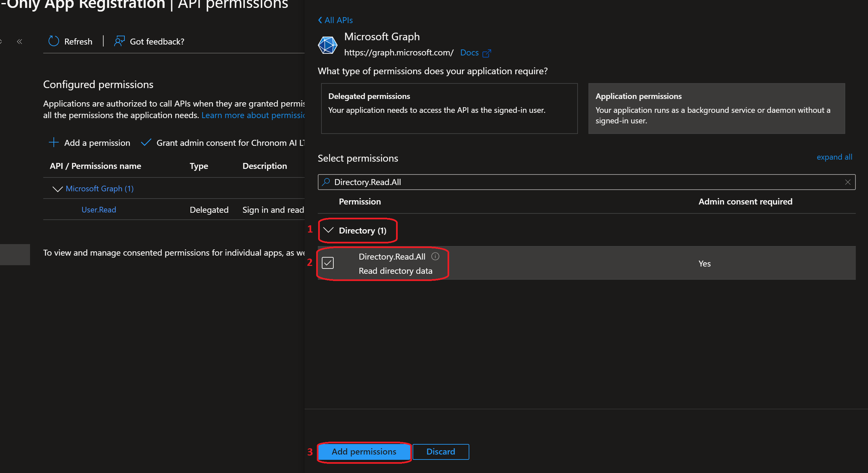868x473 pixels.
Task: Click the info icon next to Directory.Read.All
Action: coord(436,256)
